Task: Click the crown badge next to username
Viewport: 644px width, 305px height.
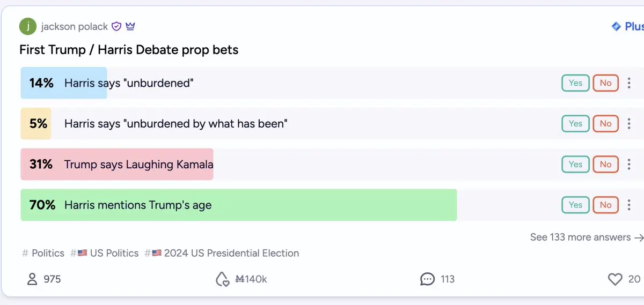Action: (x=130, y=26)
